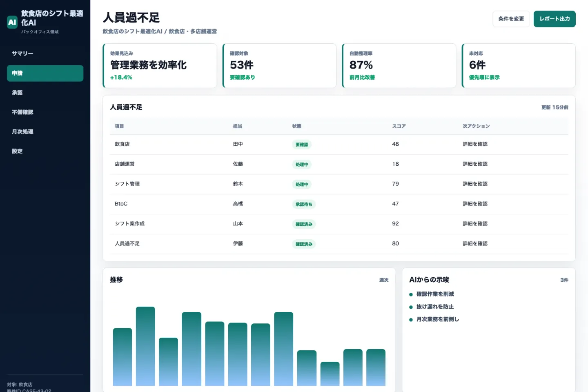Select 詳細を確認 in the BtoC row

[x=475, y=204]
